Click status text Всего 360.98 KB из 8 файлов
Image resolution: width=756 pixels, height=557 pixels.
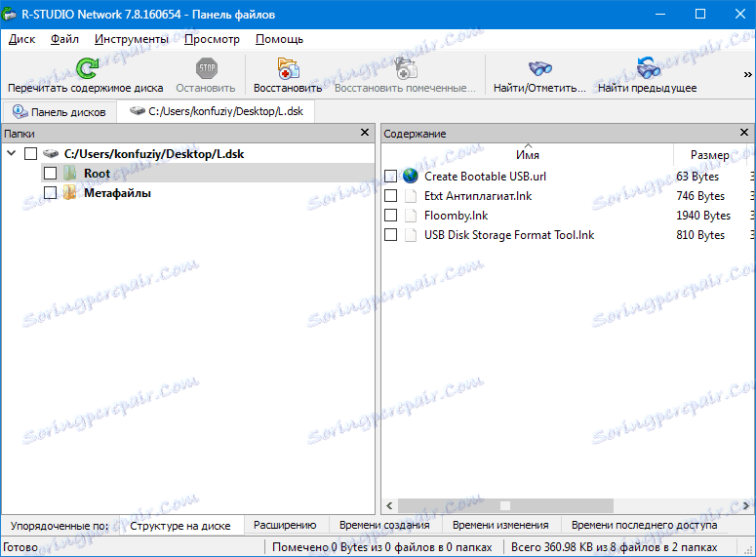click(614, 547)
